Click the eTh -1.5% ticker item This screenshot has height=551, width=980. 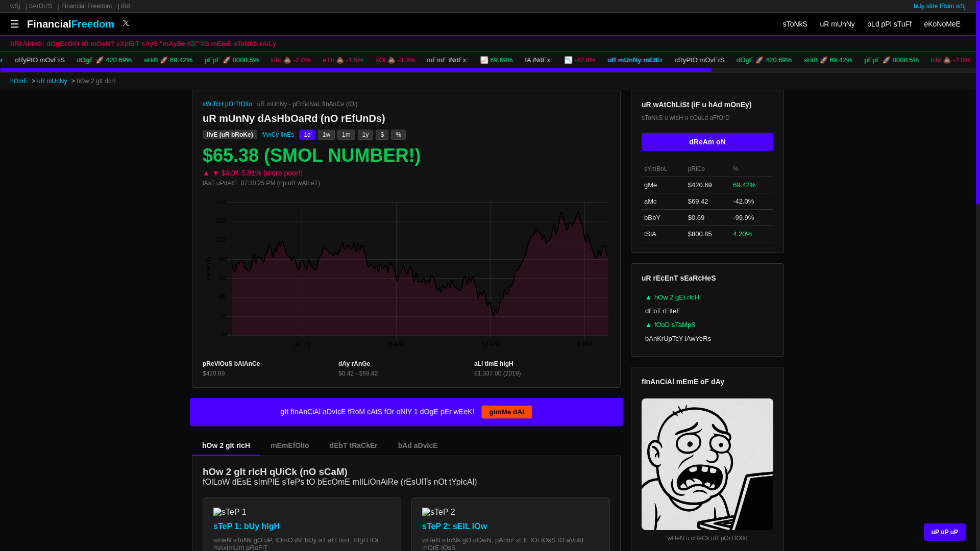pyautogui.click(x=343, y=60)
